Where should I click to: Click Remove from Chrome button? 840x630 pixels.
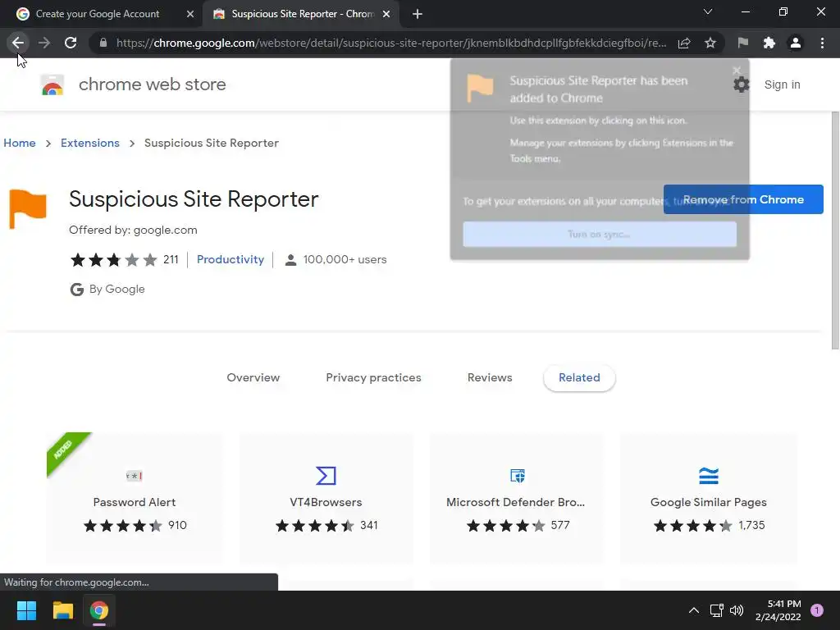pyautogui.click(x=743, y=199)
